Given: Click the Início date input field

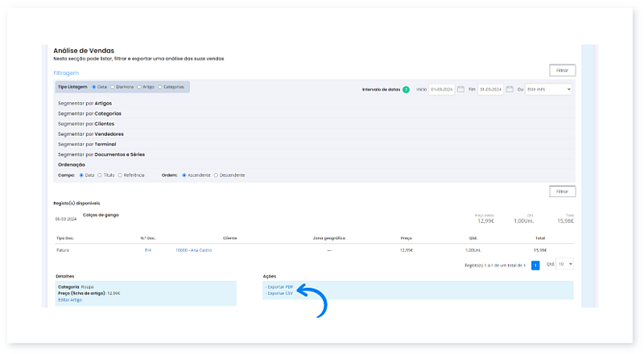Looking at the screenshot, I should (x=442, y=89).
